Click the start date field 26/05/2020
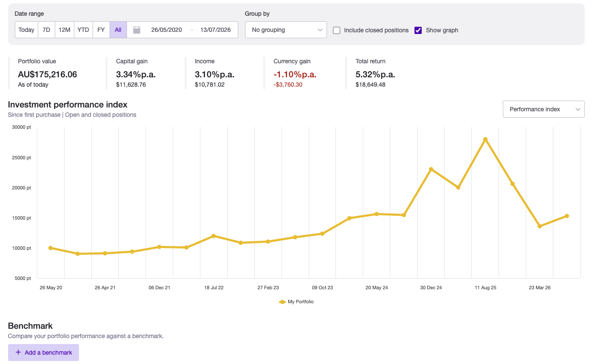The width and height of the screenshot is (592, 364). point(166,30)
